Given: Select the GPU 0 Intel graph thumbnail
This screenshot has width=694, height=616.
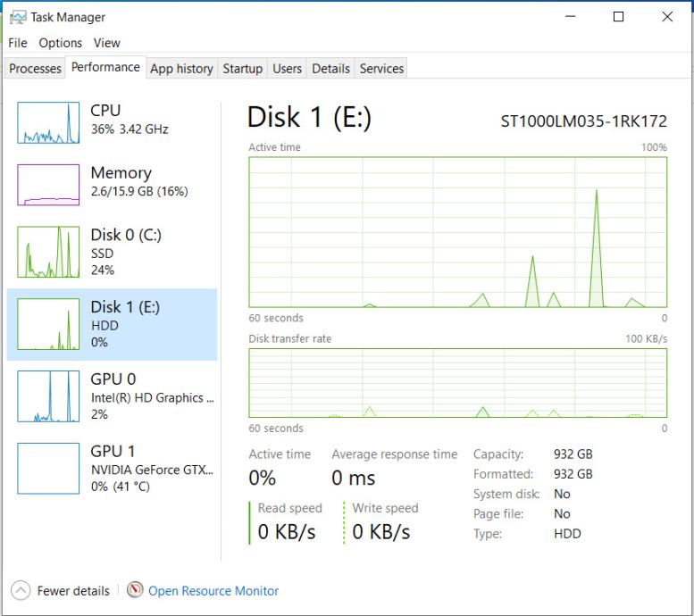Looking at the screenshot, I should (x=48, y=396).
